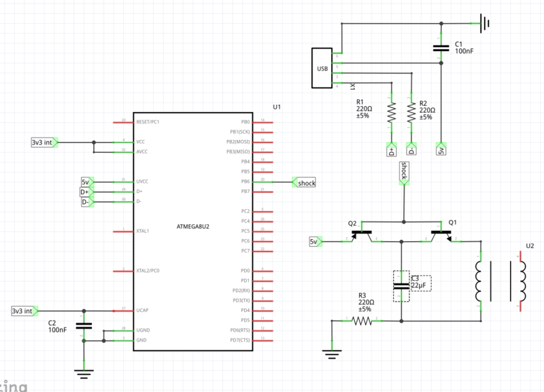544x392 pixels.
Task: Select the C2 100nF capacitor symbol
Action: click(84, 326)
